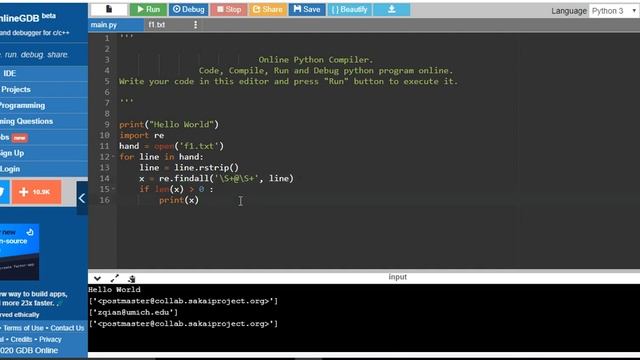Image resolution: width=640 pixels, height=360 pixels.
Task: Collapse the sidebar with the left chevron
Action: point(82,198)
